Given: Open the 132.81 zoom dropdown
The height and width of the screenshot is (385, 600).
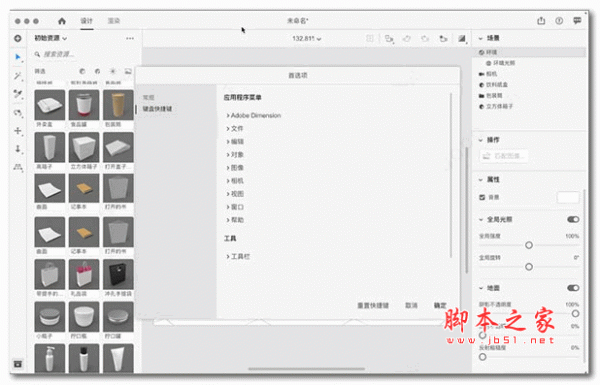Looking at the screenshot, I should (x=307, y=39).
